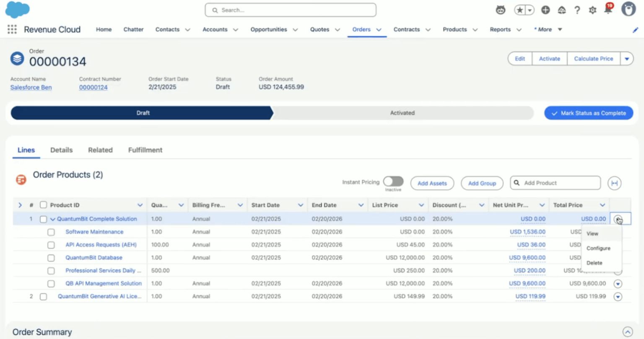Open more record actions dropdown beside Calculate Price
Viewport: 644px width, 339px height.
point(627,59)
